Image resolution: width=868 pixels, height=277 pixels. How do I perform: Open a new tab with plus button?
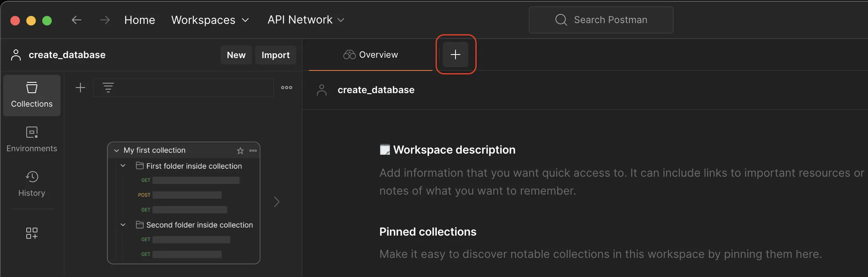pyautogui.click(x=456, y=55)
